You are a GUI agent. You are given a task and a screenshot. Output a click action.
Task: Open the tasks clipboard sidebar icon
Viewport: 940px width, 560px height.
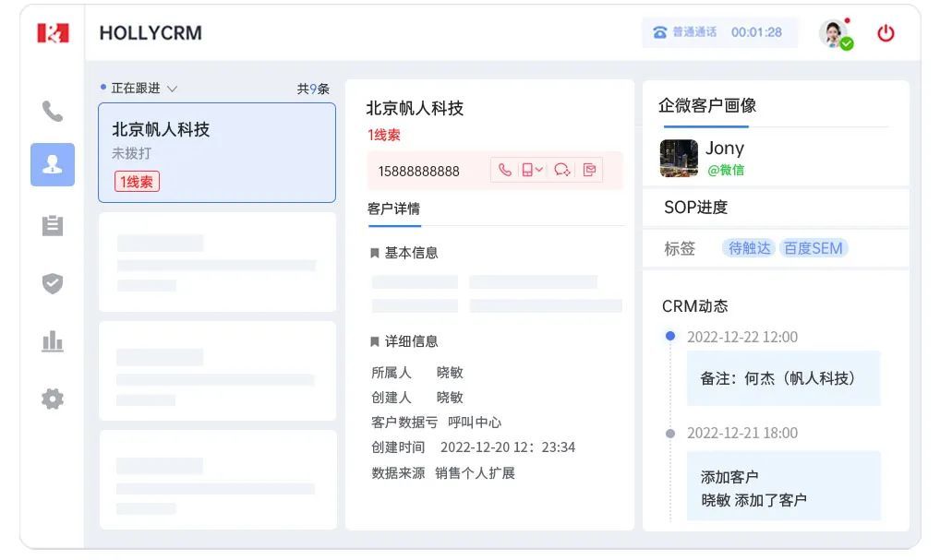[x=53, y=225]
